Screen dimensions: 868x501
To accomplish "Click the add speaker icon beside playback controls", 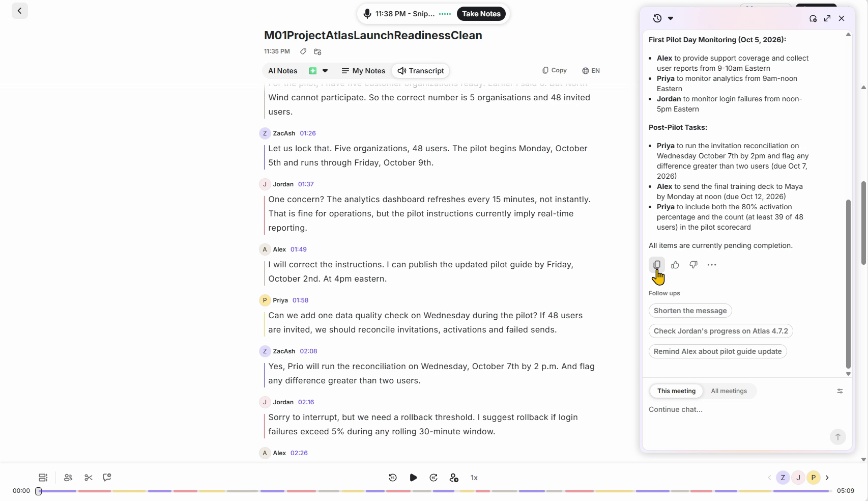I will pyautogui.click(x=454, y=478).
